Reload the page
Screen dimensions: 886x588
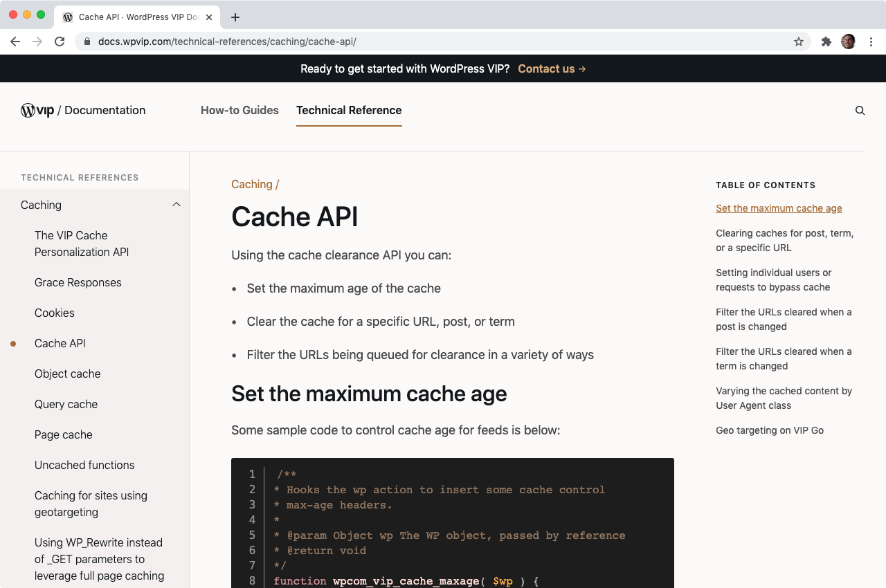60,42
